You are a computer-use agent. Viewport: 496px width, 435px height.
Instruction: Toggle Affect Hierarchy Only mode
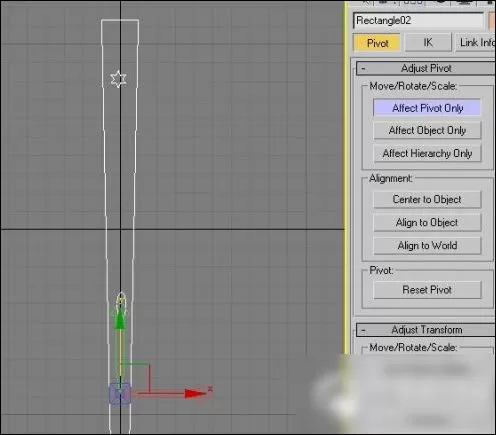click(427, 153)
